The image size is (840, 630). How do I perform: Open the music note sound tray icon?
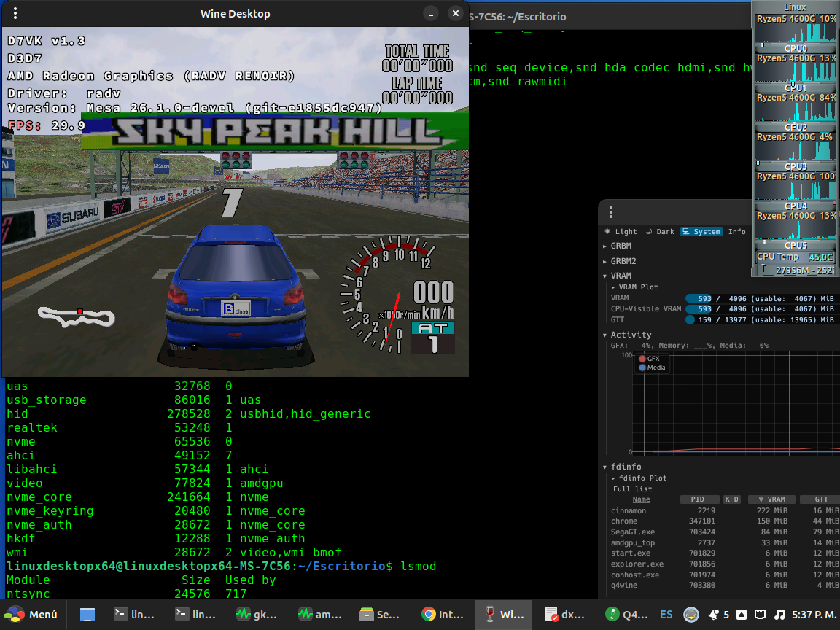pos(780,615)
